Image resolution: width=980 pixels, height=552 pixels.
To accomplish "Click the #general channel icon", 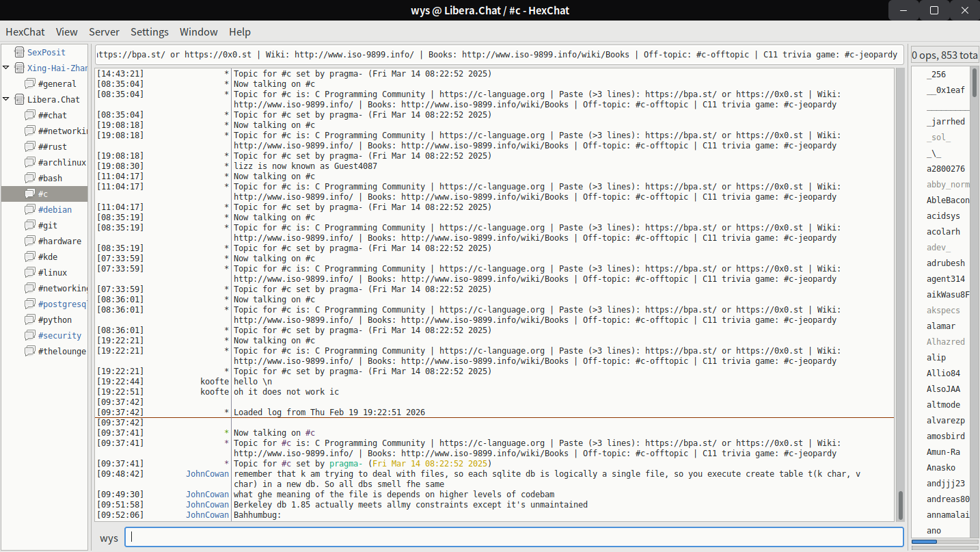I will (x=29, y=83).
